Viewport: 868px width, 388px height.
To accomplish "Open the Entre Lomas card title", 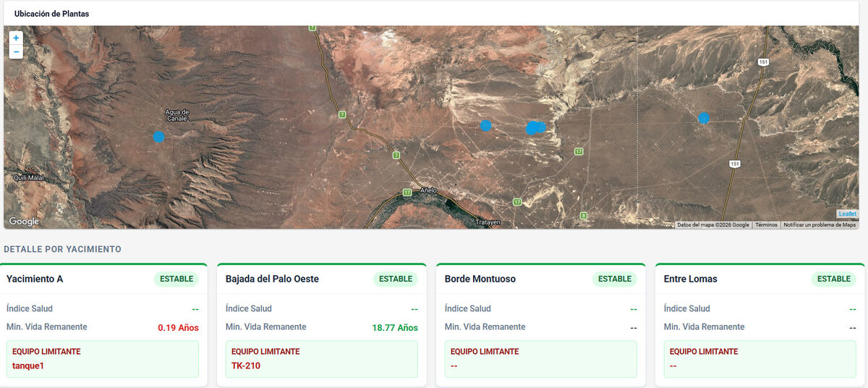I will point(691,279).
